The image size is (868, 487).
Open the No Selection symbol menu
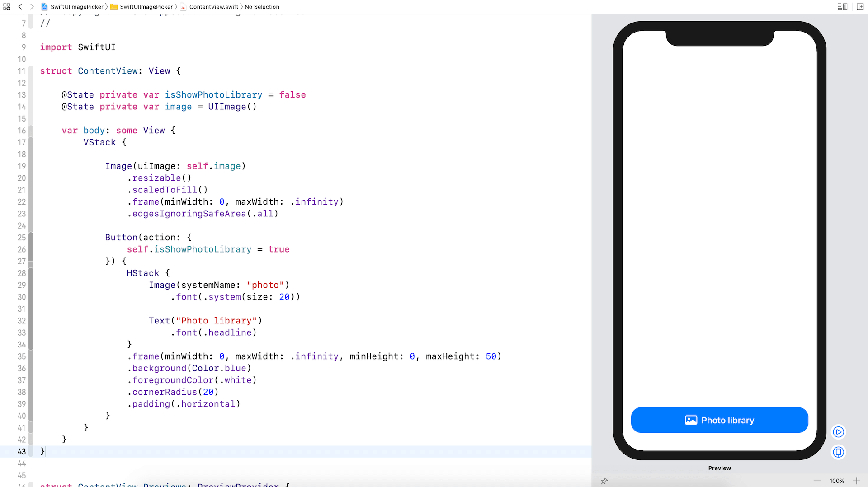(x=262, y=7)
